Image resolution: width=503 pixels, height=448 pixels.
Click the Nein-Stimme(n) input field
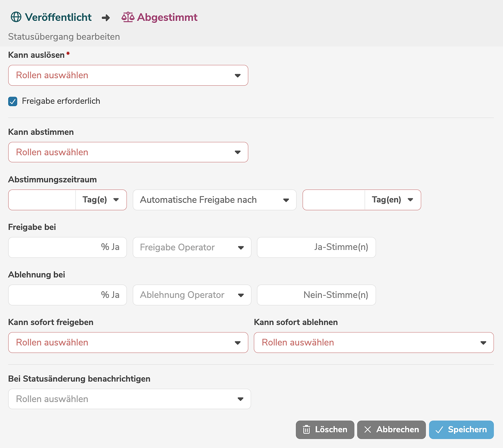click(x=316, y=295)
